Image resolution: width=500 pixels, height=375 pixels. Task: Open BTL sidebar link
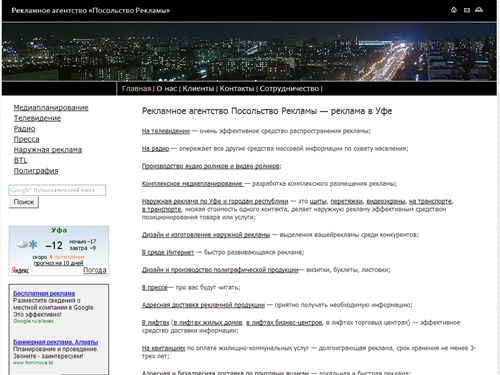(20, 160)
